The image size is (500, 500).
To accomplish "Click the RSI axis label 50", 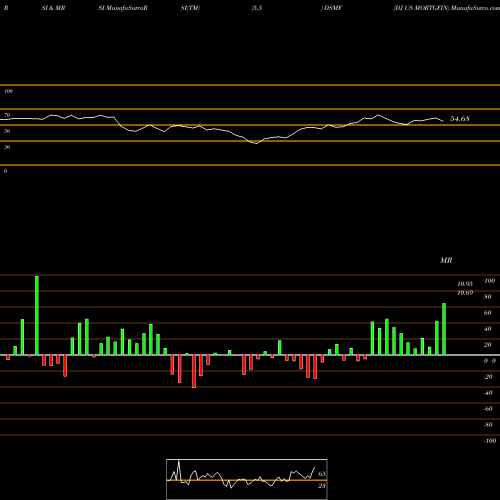I will click(7, 131).
